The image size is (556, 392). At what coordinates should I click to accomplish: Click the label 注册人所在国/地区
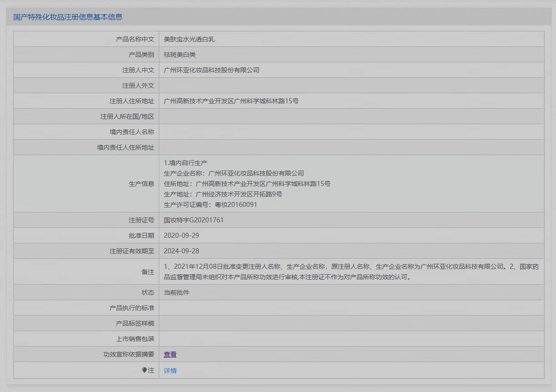point(127,116)
